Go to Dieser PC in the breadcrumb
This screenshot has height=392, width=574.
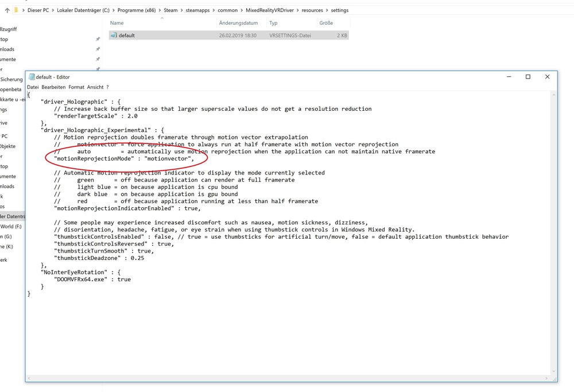pos(38,10)
